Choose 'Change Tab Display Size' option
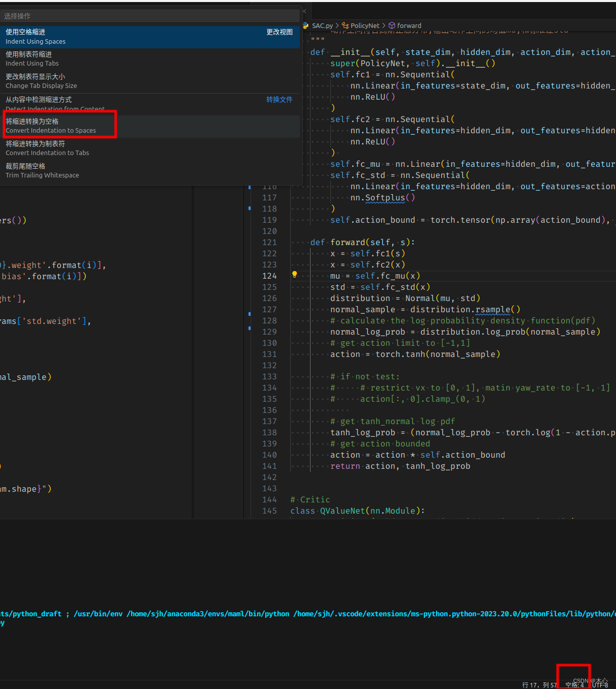Viewport: 616px width, 689px height. (149, 81)
